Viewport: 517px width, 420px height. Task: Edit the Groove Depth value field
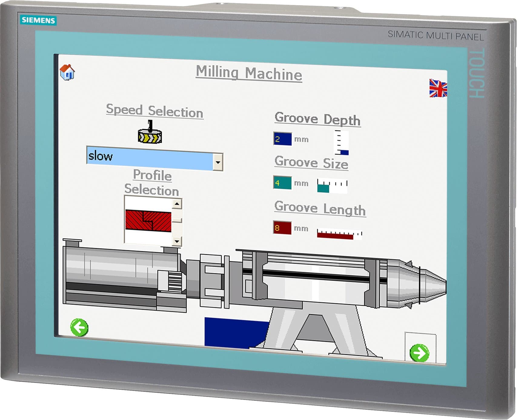coord(282,139)
